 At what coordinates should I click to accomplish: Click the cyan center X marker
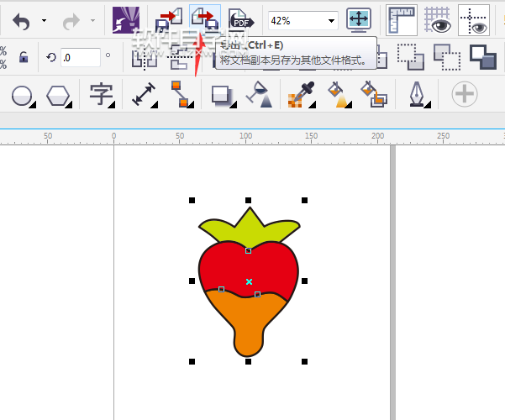(x=249, y=282)
